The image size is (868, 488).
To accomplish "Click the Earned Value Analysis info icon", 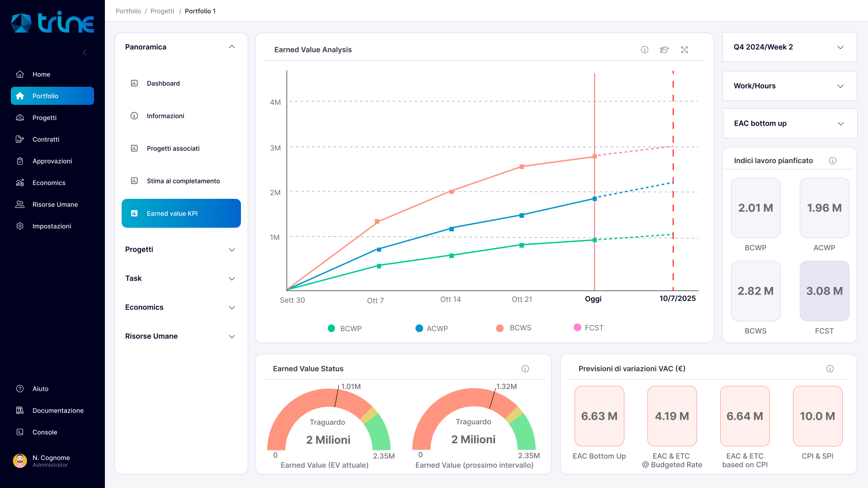I will (645, 50).
